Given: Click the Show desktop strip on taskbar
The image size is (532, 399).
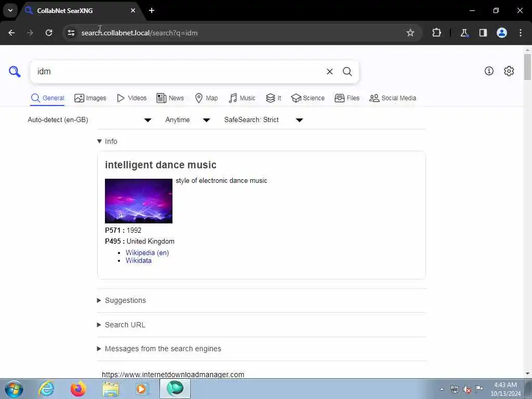Looking at the screenshot, I should pos(528,389).
